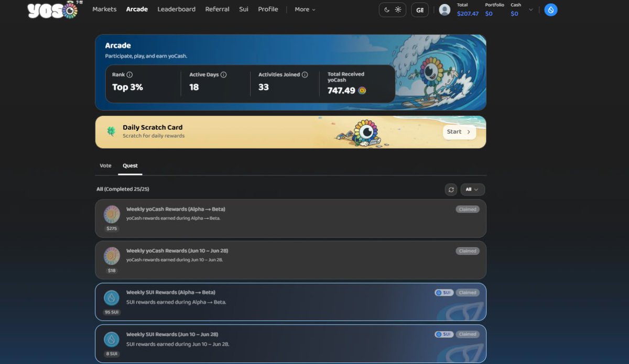Click the yoCash coin icon of the $18 quest
Viewport: 629px width, 364px height.
(112, 256)
